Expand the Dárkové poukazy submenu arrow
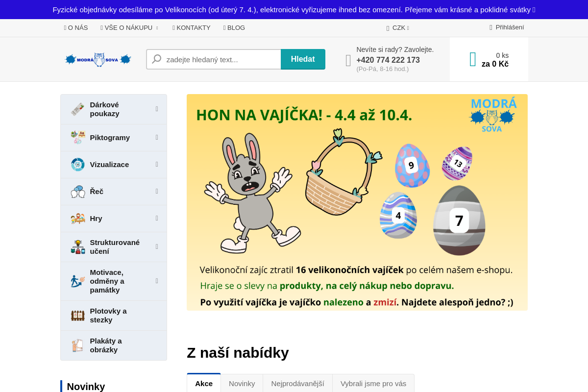Screen dimensions: 588x392 click(156, 109)
